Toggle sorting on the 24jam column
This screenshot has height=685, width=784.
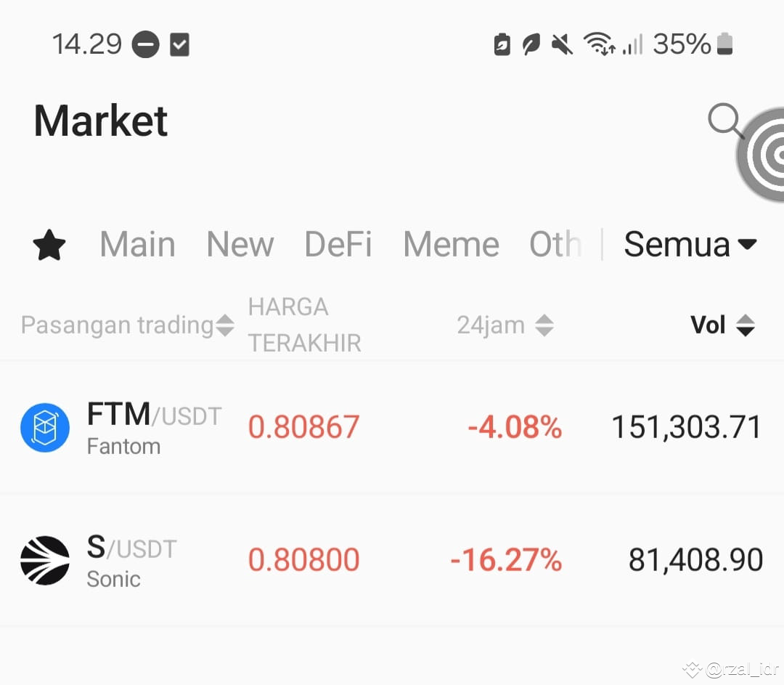[x=544, y=325]
